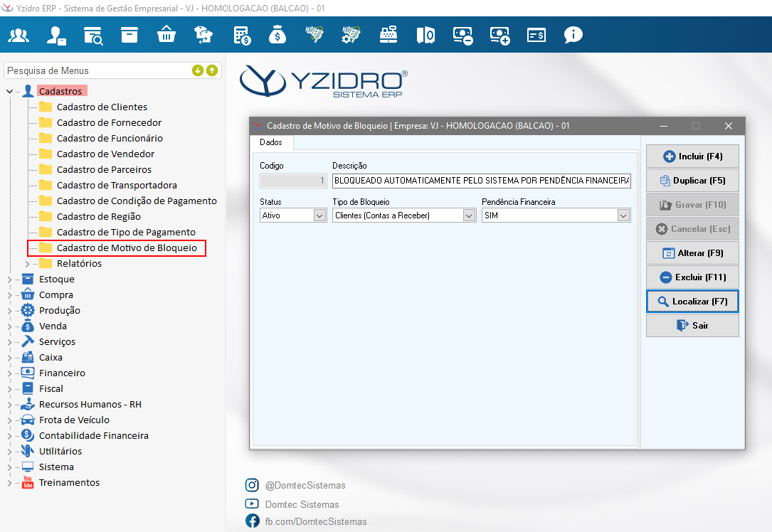This screenshot has height=532, width=772.
Task: Click the cash register toolbar icon
Action: [388, 35]
